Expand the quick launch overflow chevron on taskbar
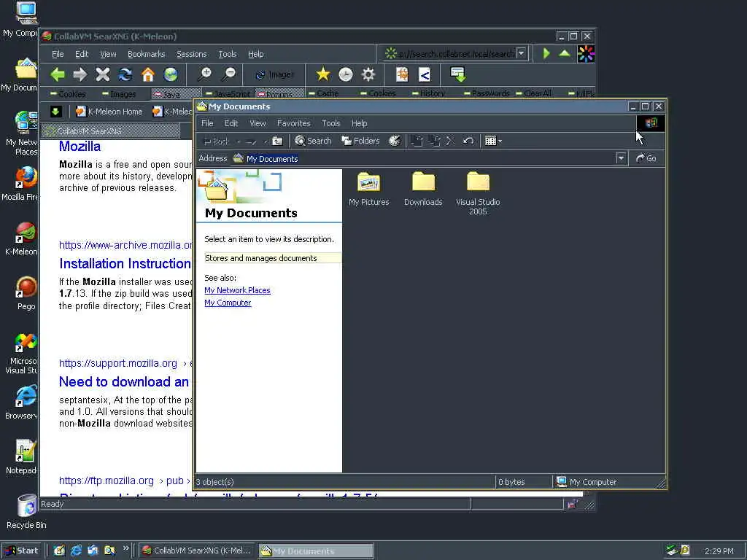The width and height of the screenshot is (747, 560). click(x=125, y=548)
